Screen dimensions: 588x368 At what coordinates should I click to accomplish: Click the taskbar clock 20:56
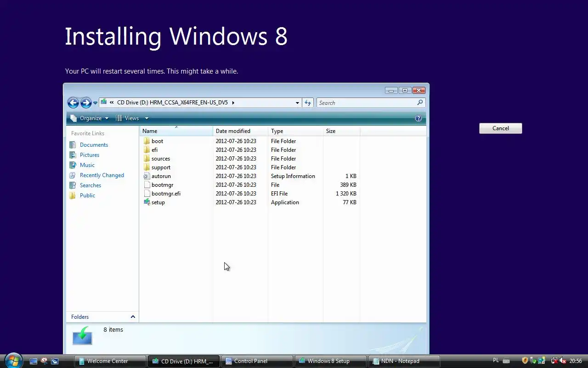tap(576, 361)
